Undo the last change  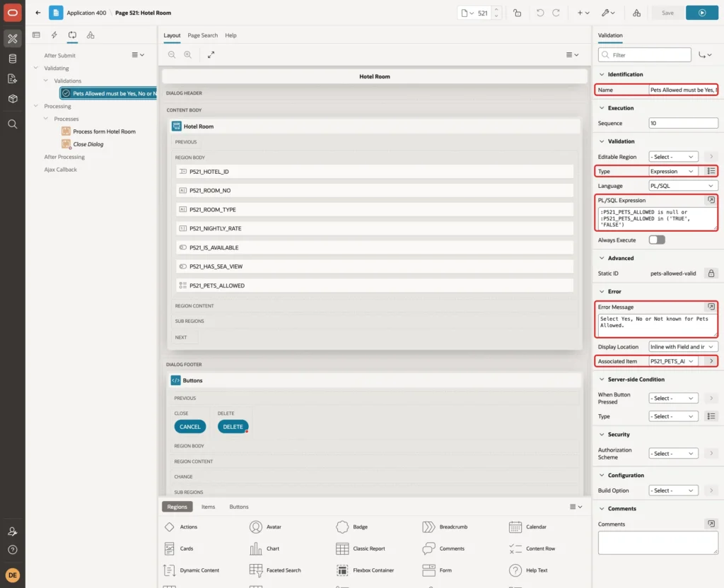coord(539,13)
